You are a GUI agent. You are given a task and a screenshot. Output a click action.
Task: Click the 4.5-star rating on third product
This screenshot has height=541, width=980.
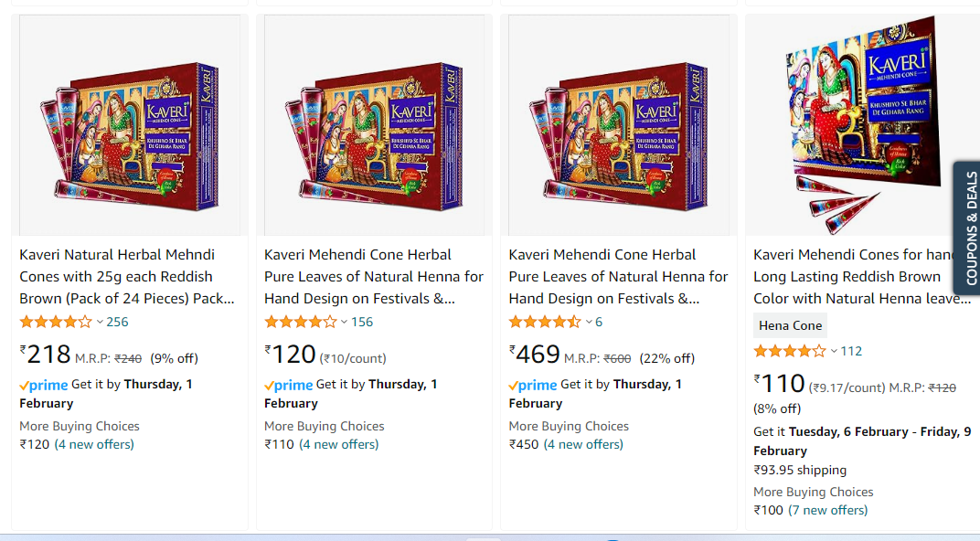click(543, 322)
